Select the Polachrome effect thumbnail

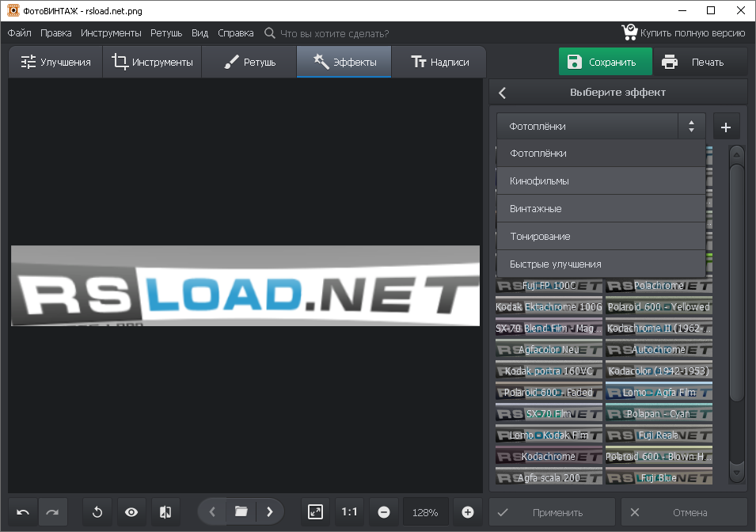coord(659,286)
